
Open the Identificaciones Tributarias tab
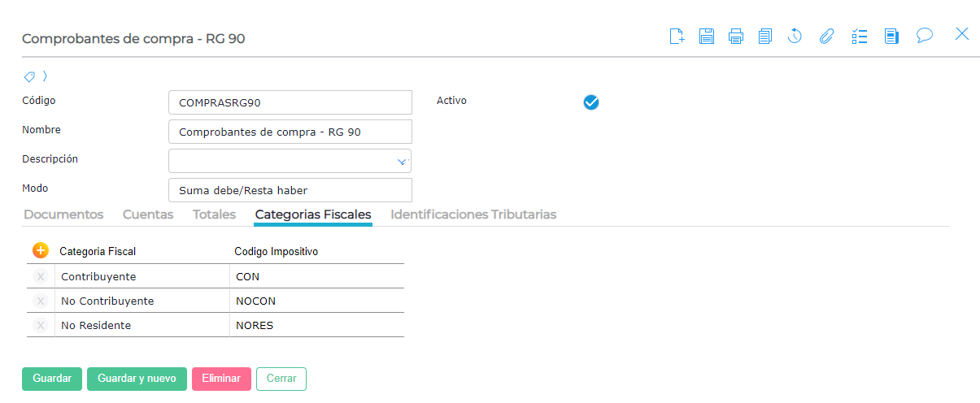[x=473, y=214]
